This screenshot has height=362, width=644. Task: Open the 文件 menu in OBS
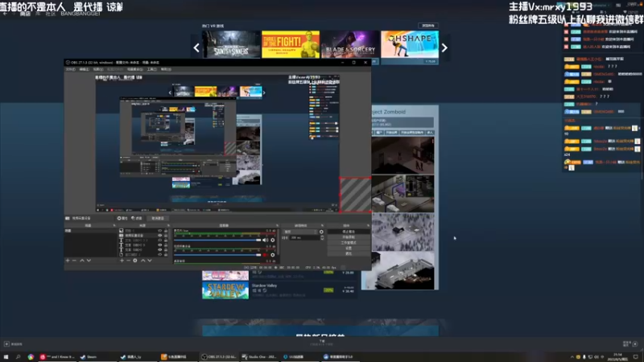(70, 69)
